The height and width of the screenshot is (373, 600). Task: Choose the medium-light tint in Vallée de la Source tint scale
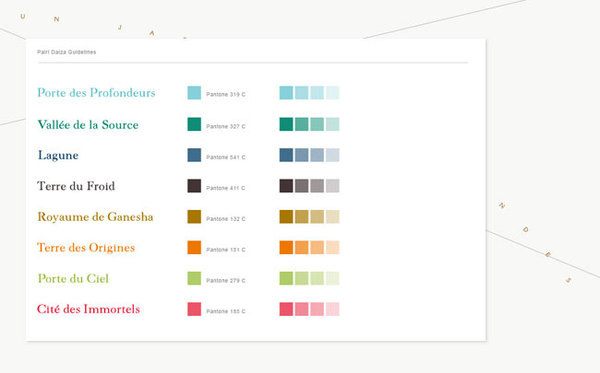click(317, 124)
